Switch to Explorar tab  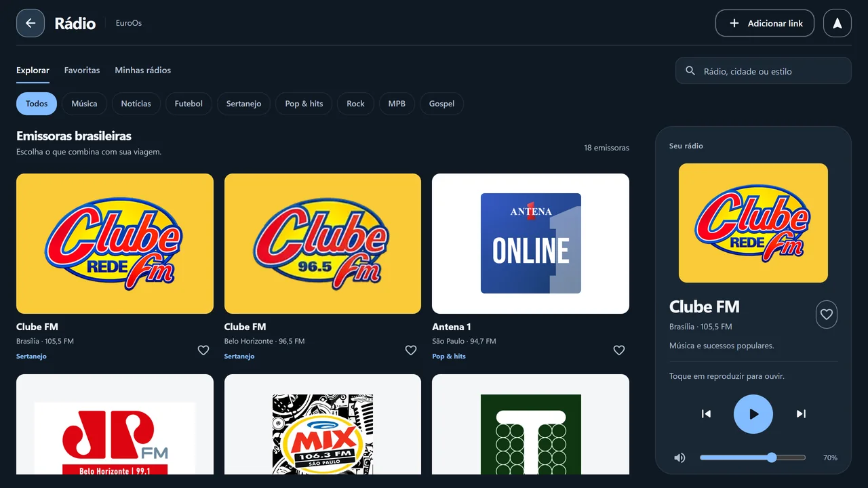33,70
